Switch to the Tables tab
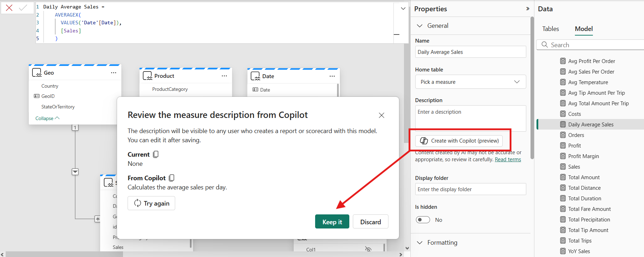 (x=550, y=29)
